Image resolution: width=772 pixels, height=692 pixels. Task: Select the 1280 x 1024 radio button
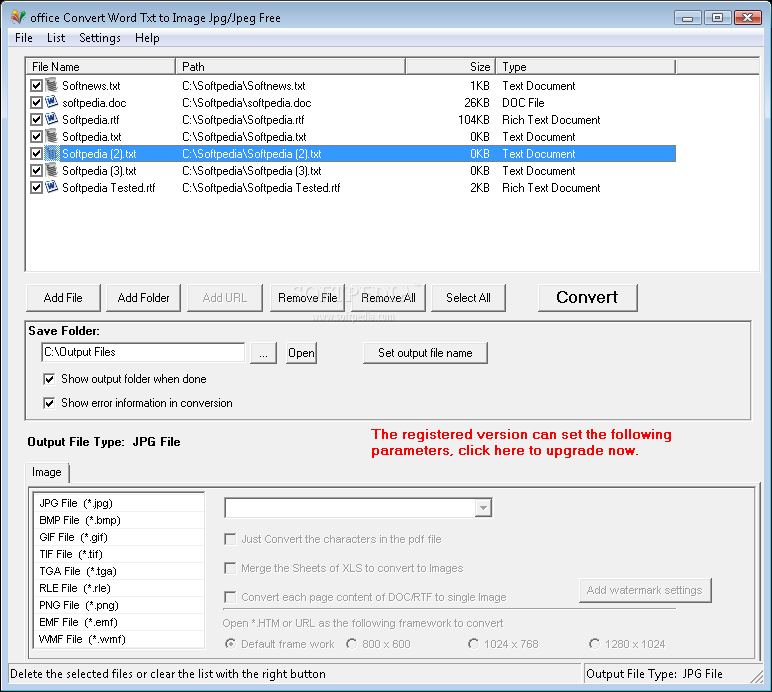pyautogui.click(x=594, y=644)
